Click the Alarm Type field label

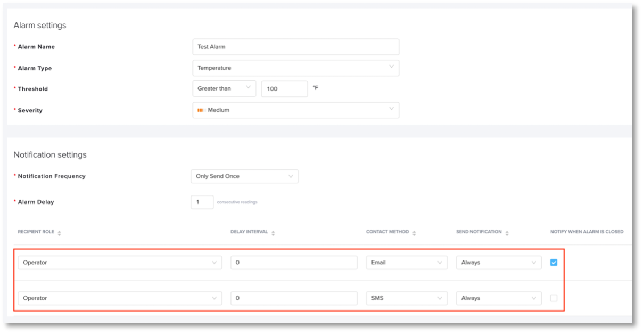pyautogui.click(x=35, y=68)
